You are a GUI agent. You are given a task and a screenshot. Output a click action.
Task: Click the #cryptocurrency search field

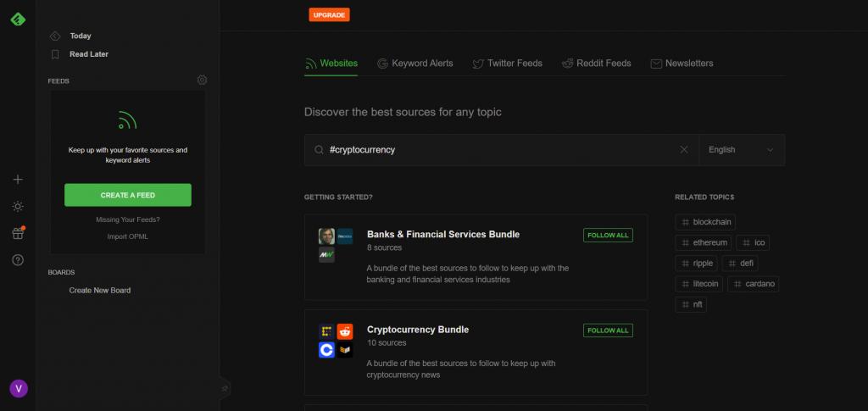(502, 150)
